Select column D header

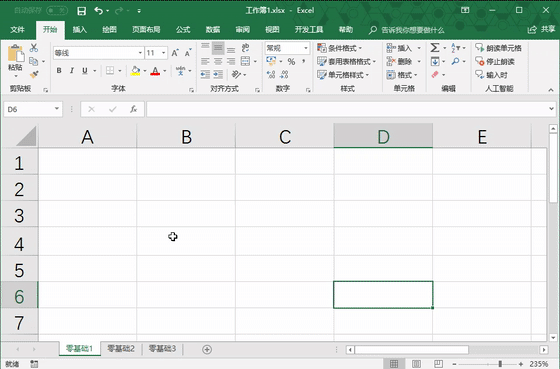click(x=383, y=136)
